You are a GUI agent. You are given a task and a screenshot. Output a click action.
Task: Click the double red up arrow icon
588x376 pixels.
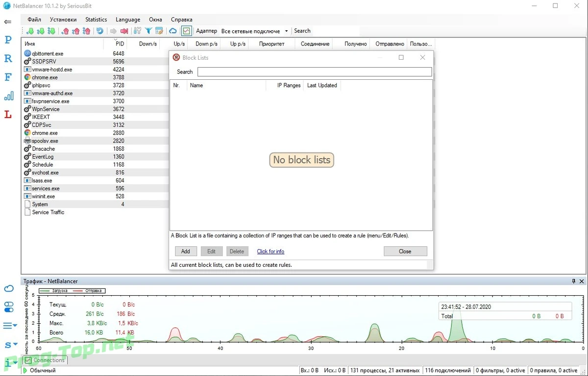[x=76, y=31]
